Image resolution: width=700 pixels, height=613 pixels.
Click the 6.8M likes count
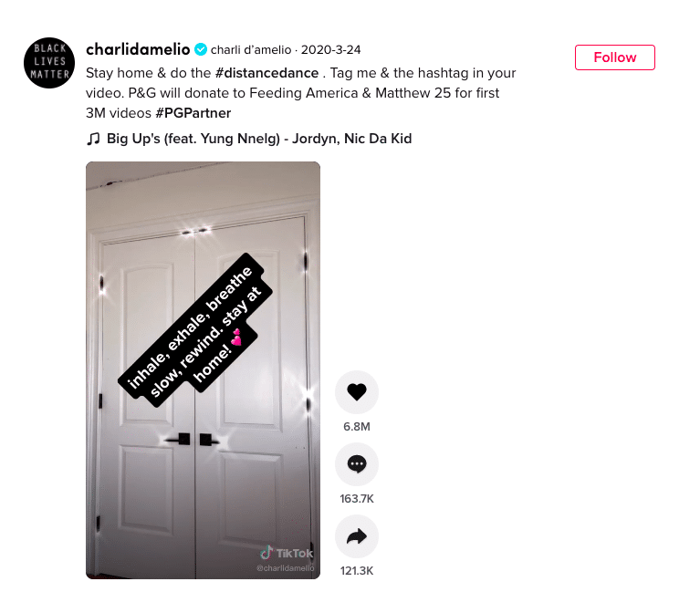(357, 427)
